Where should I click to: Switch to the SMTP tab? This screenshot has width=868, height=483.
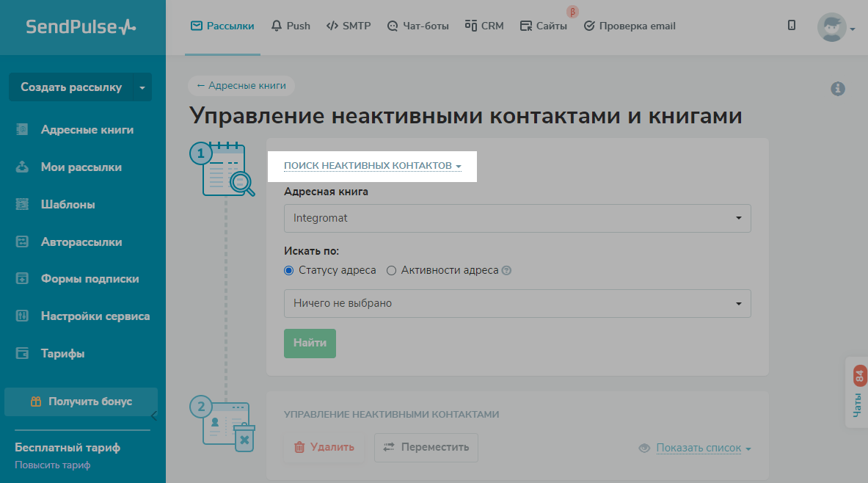pyautogui.click(x=349, y=26)
